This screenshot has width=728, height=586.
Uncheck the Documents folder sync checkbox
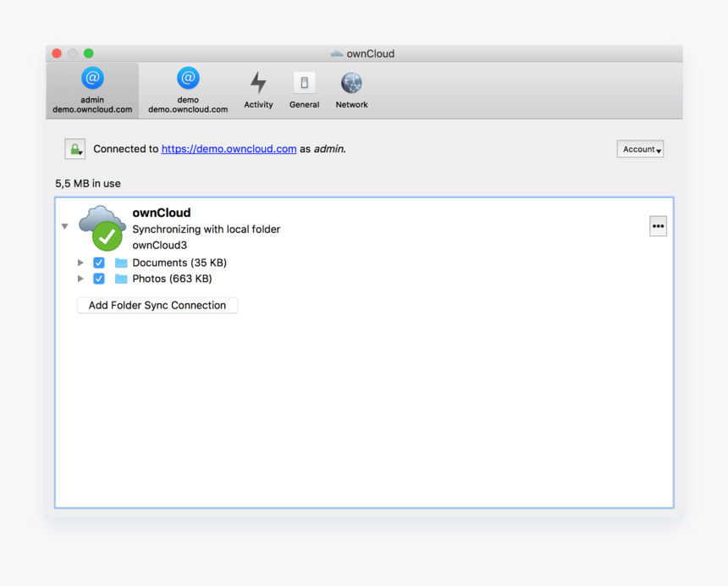click(x=99, y=263)
